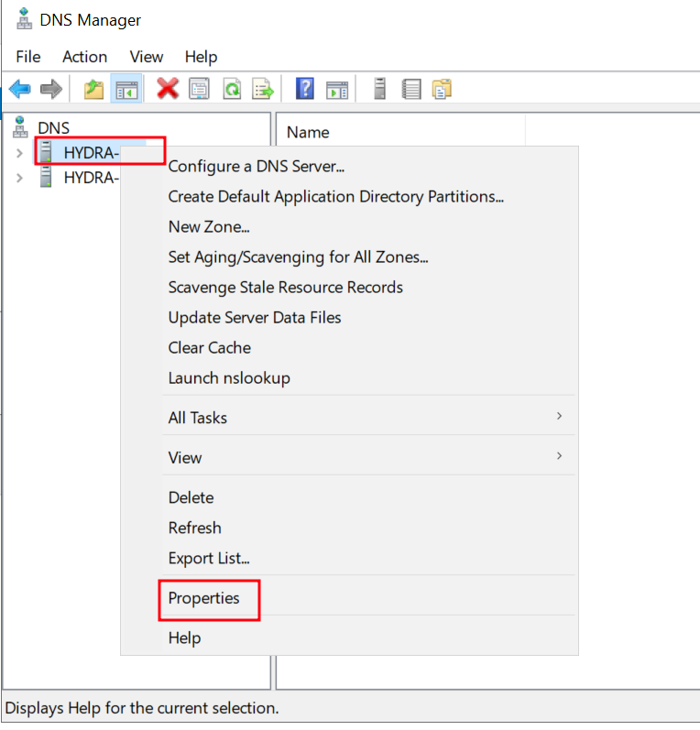The height and width of the screenshot is (730, 700).
Task: Open the View menu in menu bar
Action: click(147, 57)
